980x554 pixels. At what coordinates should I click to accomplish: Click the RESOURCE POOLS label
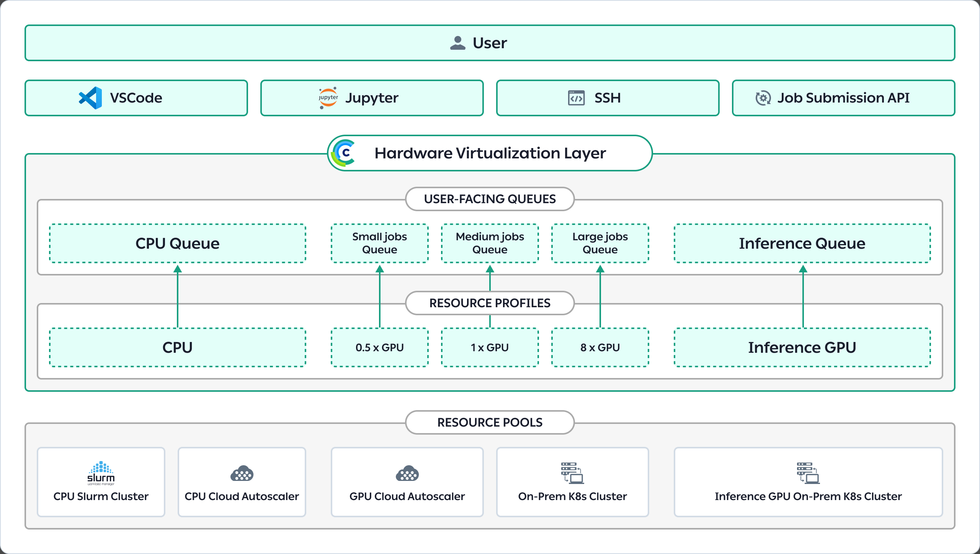pyautogui.click(x=490, y=422)
